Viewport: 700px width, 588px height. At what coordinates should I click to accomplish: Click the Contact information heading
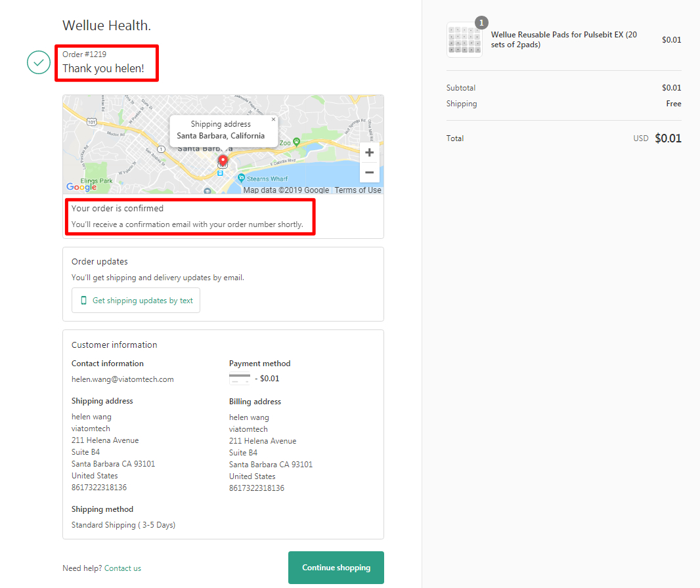108,364
